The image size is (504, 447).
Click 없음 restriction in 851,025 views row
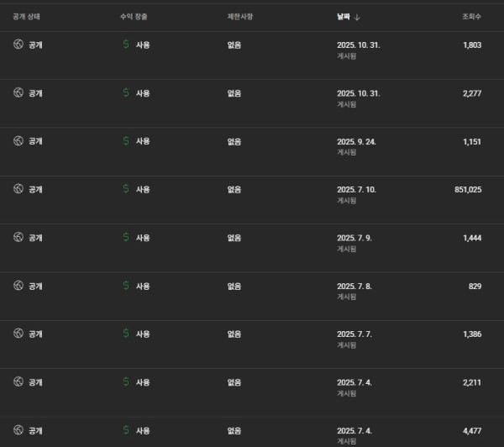pos(234,189)
